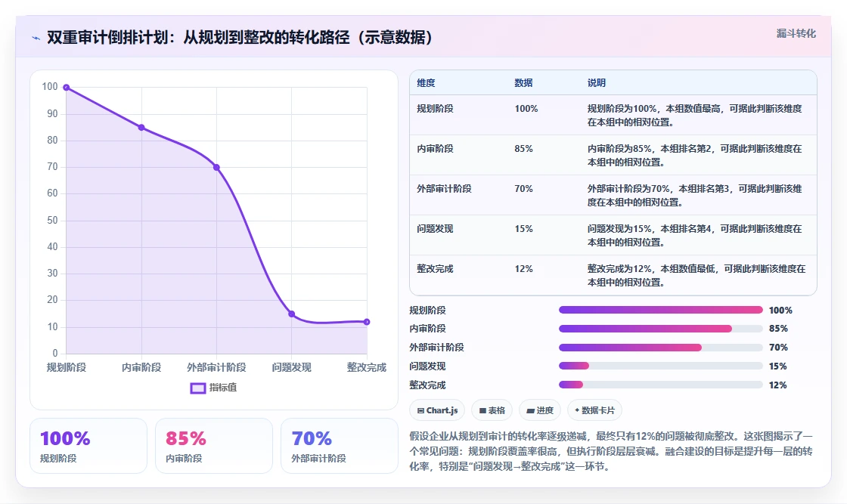Image resolution: width=847 pixels, height=504 pixels.
Task: Click the summary paragraph starting 假设企业
Action: point(611,451)
